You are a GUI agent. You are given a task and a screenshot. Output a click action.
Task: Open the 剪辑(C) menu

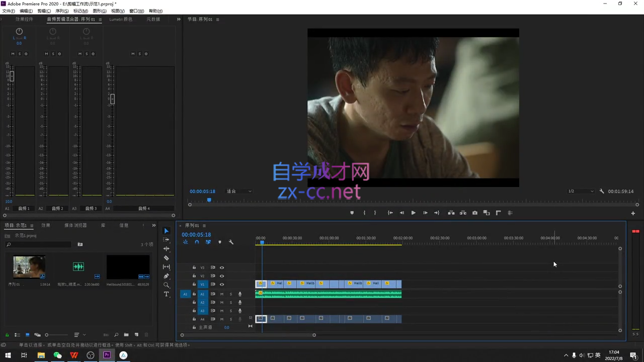pyautogui.click(x=44, y=11)
